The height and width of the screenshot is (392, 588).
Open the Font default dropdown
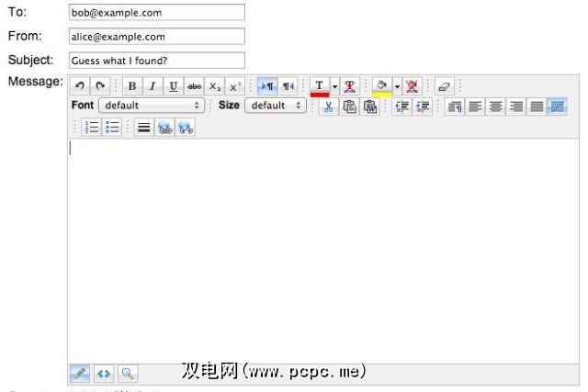coord(152,106)
